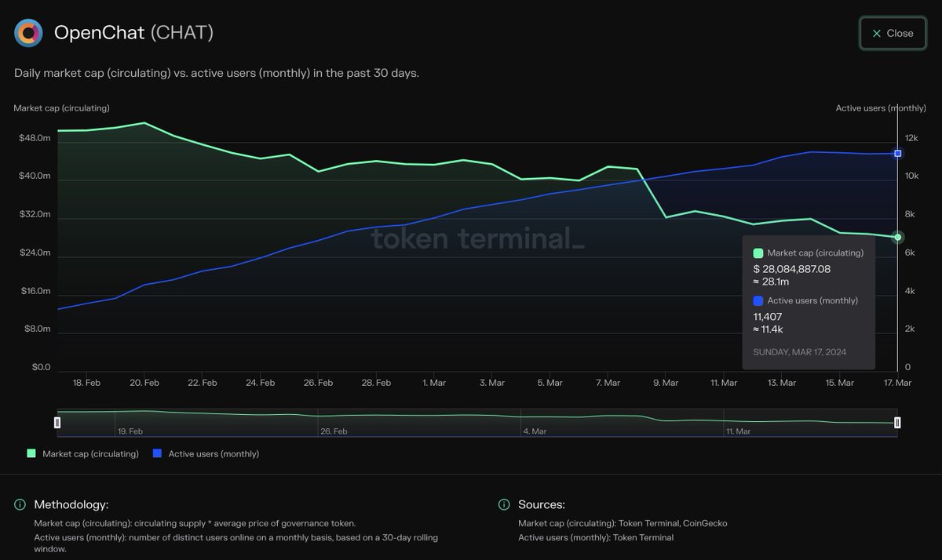Click the $8.0m y-axis label

point(37,329)
